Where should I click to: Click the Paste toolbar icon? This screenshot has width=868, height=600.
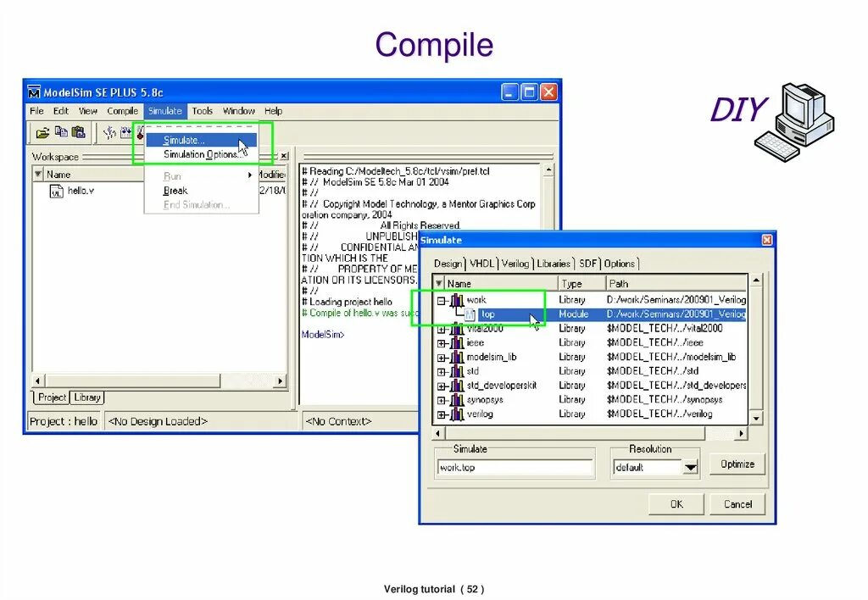pyautogui.click(x=79, y=132)
